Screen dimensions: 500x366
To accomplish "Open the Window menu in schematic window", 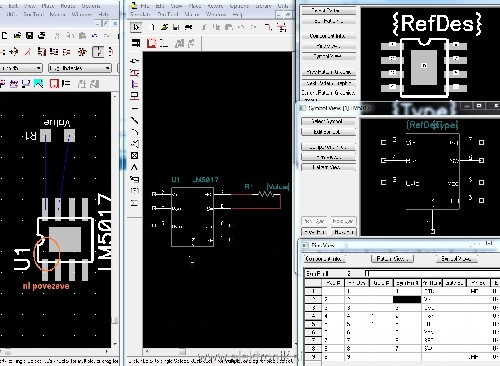I will tap(215, 14).
